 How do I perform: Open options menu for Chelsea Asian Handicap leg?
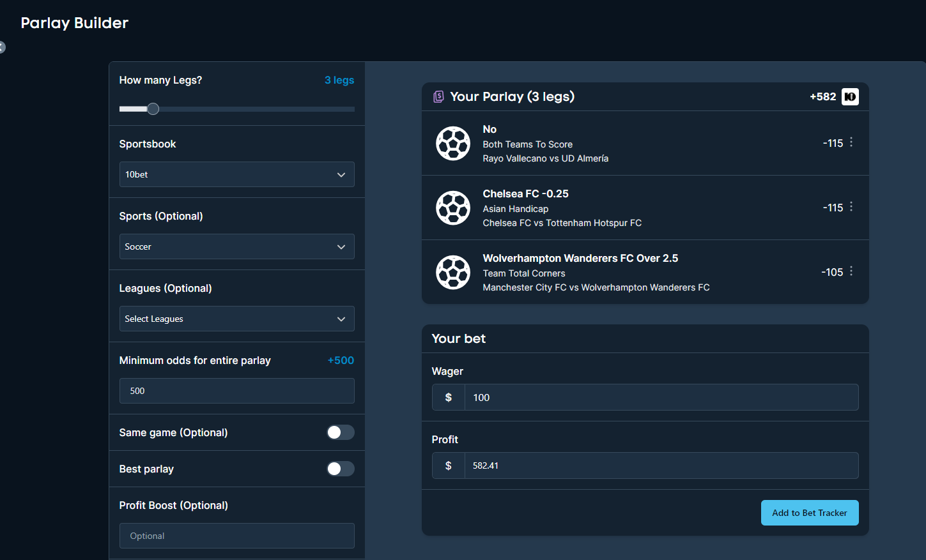[x=851, y=207]
